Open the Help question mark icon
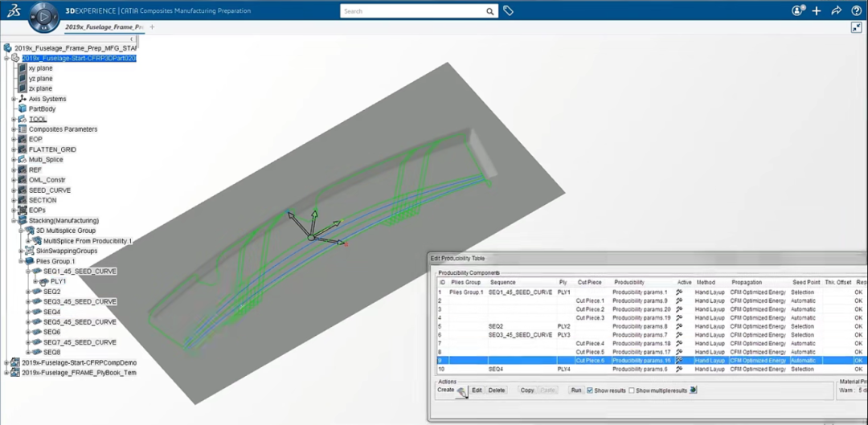The height and width of the screenshot is (425, 868). coord(856,10)
